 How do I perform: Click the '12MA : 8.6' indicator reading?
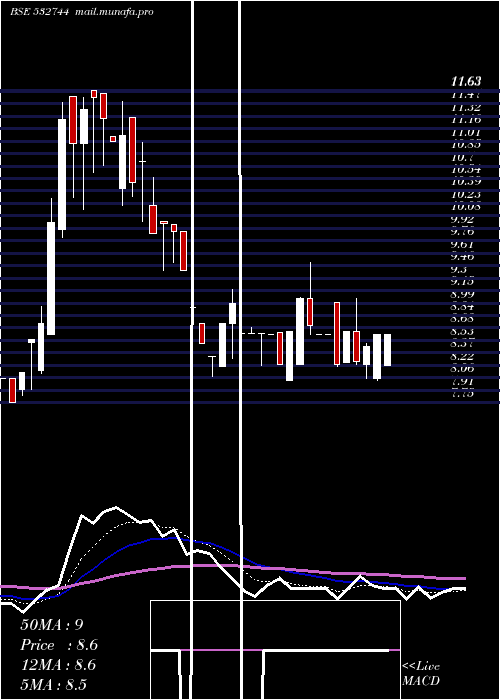click(58, 665)
